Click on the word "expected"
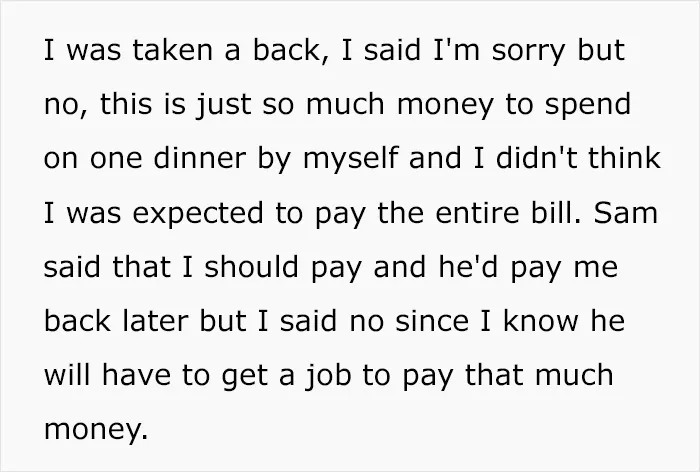This screenshot has width=700, height=472. pos(198,214)
